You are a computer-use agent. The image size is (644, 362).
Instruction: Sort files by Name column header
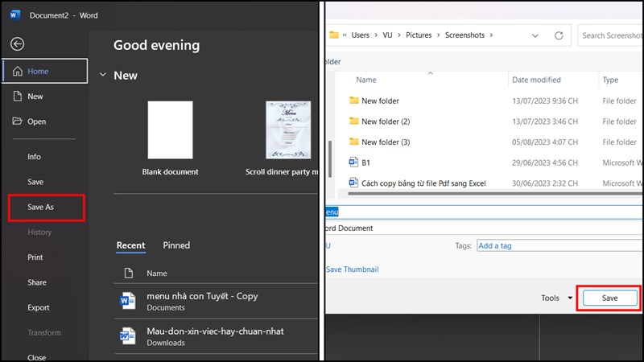tap(366, 80)
